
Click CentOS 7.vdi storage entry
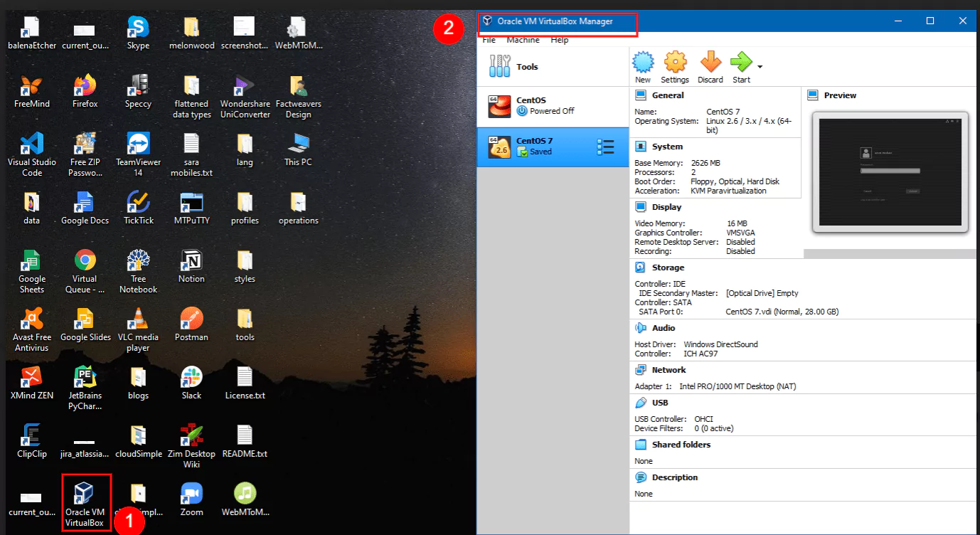(782, 312)
